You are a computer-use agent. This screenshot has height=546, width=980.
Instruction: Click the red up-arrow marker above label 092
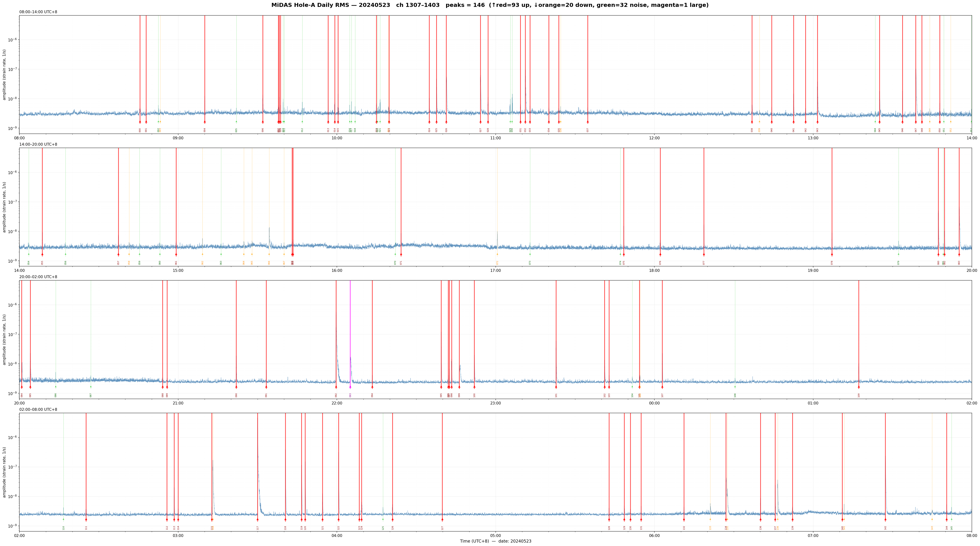click(x=336, y=387)
